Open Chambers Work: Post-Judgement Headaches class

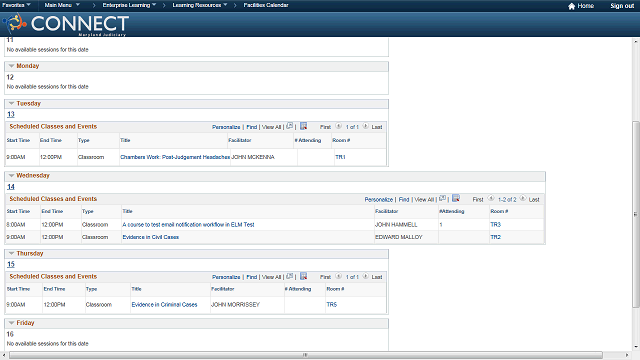pos(175,157)
